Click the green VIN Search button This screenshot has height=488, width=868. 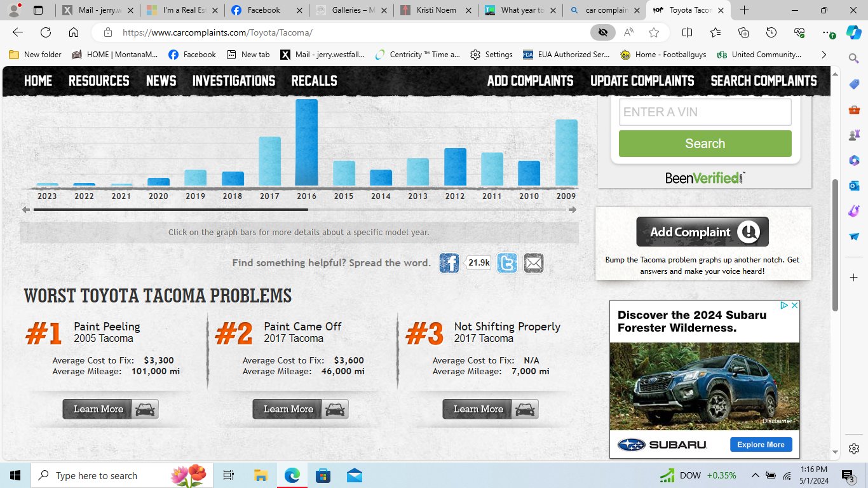[705, 144]
